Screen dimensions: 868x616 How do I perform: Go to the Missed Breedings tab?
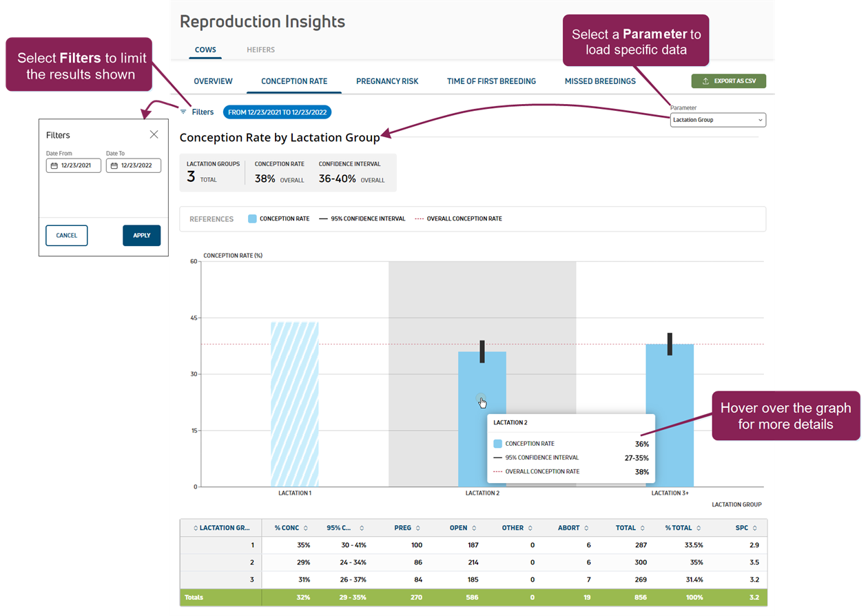(x=600, y=81)
